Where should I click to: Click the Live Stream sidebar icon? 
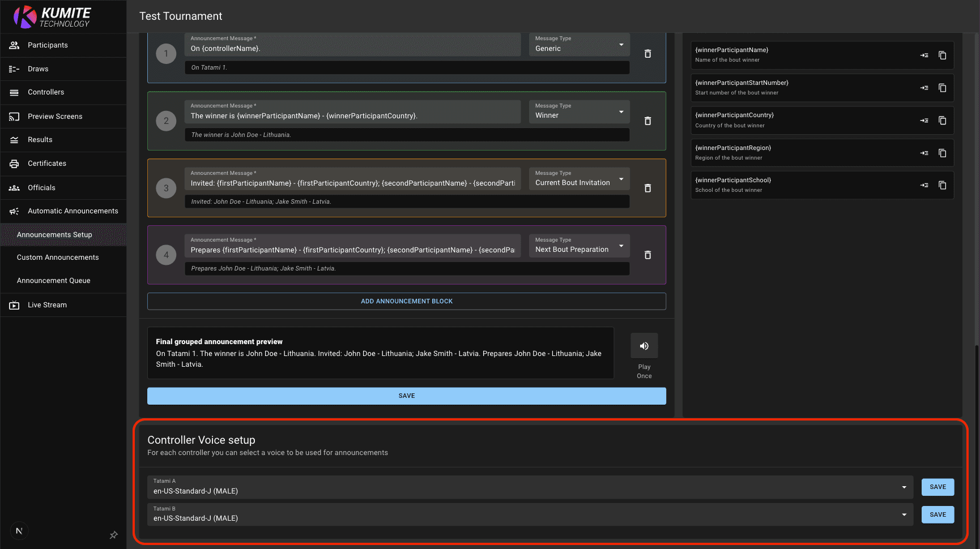point(14,304)
